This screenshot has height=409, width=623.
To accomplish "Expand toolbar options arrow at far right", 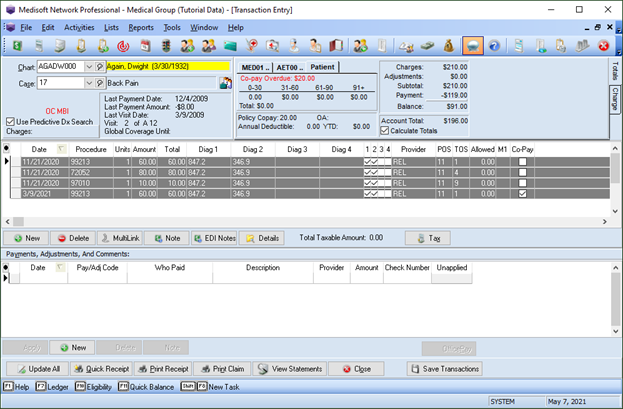I will click(x=618, y=52).
